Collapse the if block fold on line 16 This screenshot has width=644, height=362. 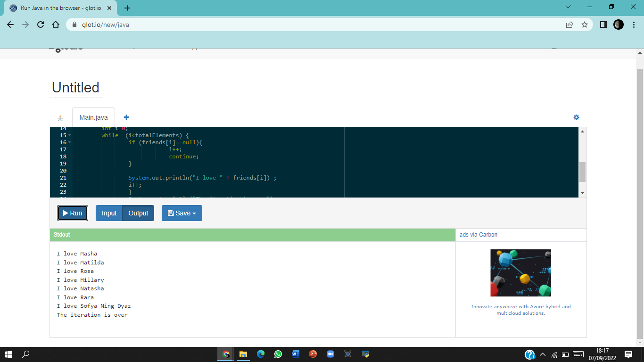[x=70, y=142]
